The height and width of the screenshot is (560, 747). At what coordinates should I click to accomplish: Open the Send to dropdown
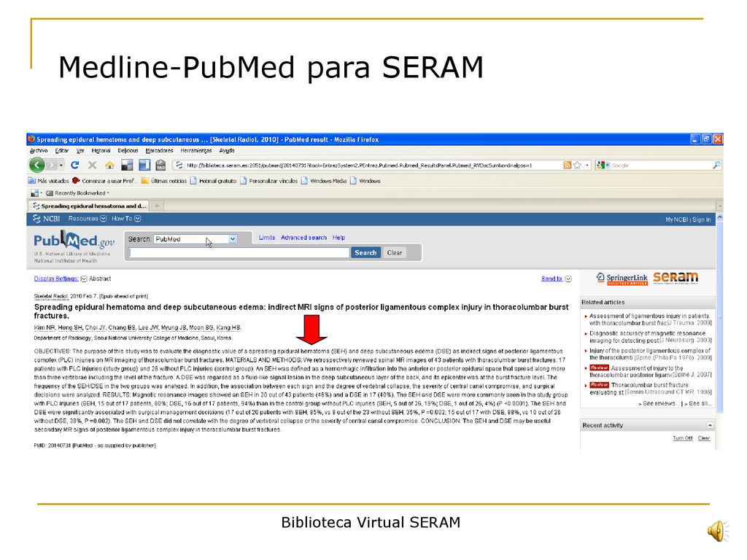(x=556, y=279)
